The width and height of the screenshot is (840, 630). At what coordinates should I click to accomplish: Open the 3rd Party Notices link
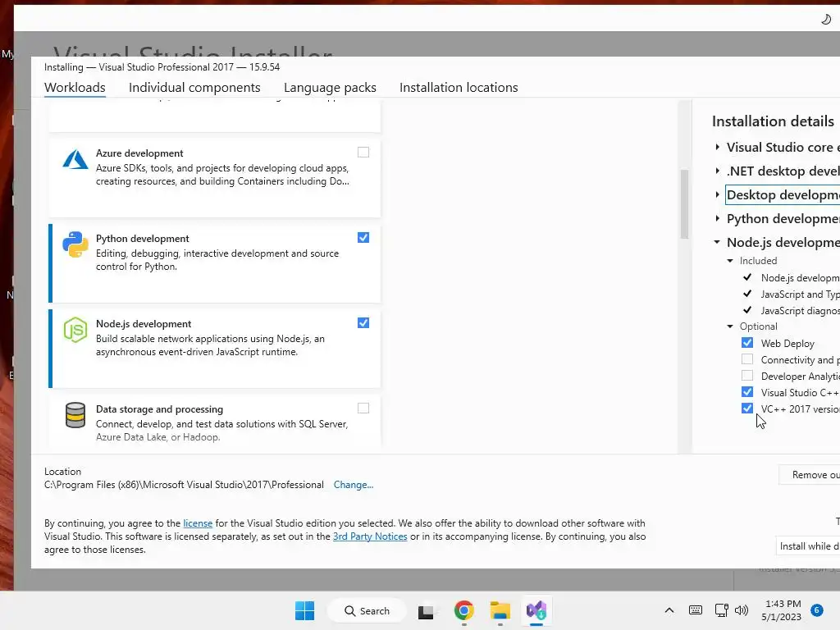coord(370,536)
